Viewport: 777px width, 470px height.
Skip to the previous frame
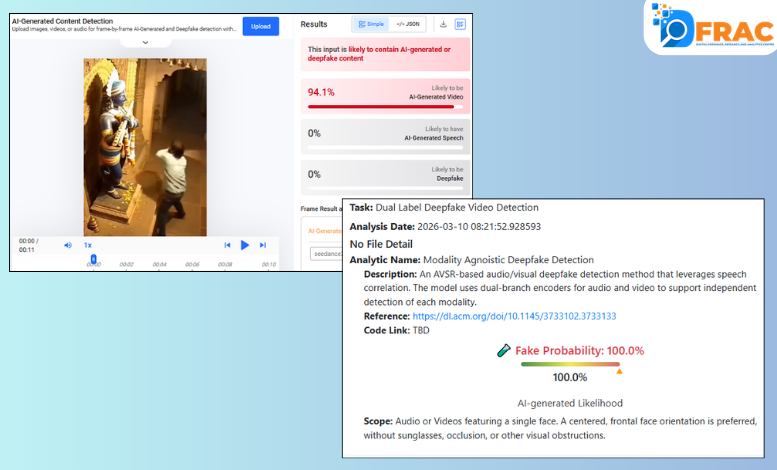[227, 245]
